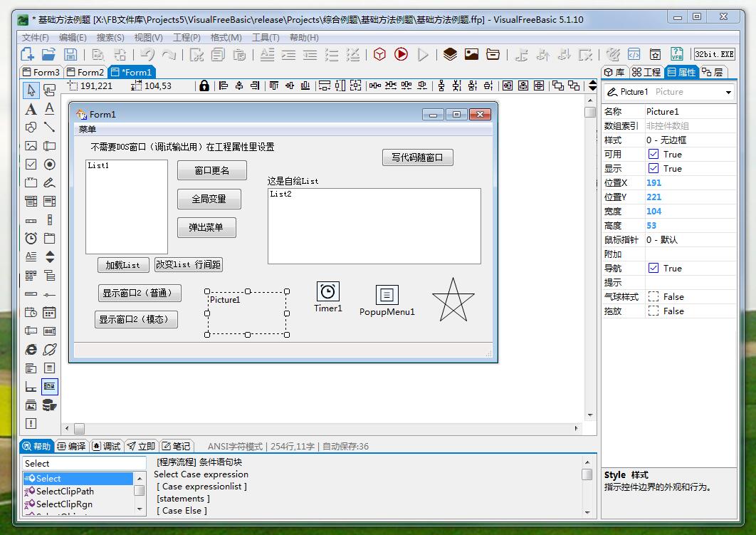This screenshot has width=756, height=535.
Task: Switch to the 层 panel tab
Action: [x=713, y=73]
